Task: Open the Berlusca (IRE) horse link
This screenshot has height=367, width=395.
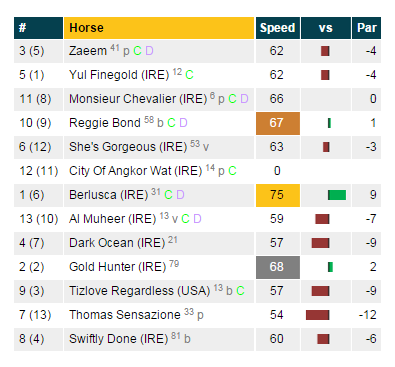Action: [109, 195]
